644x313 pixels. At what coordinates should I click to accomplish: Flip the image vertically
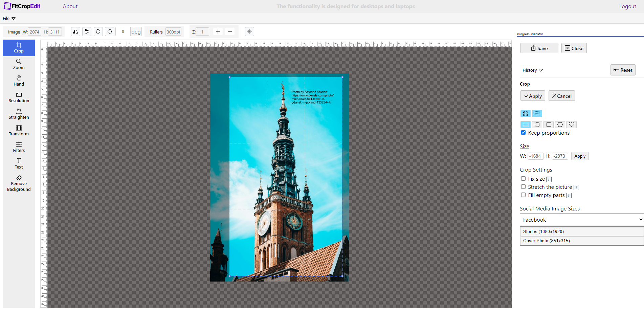[x=87, y=31]
